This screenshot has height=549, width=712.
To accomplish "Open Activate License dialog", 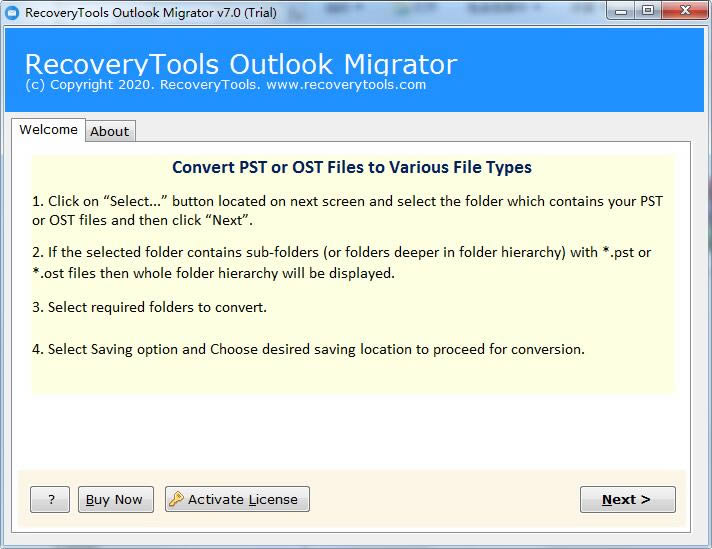I will click(x=237, y=500).
